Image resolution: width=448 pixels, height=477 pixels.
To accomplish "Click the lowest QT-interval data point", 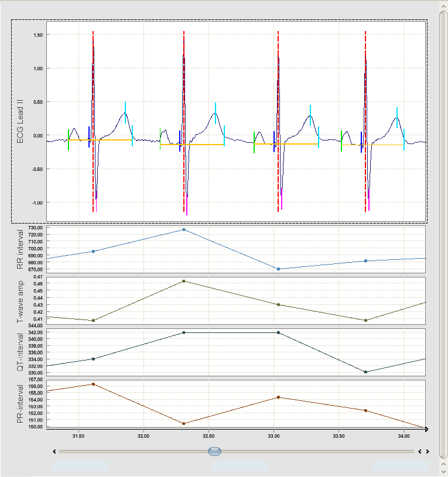I will coord(365,372).
